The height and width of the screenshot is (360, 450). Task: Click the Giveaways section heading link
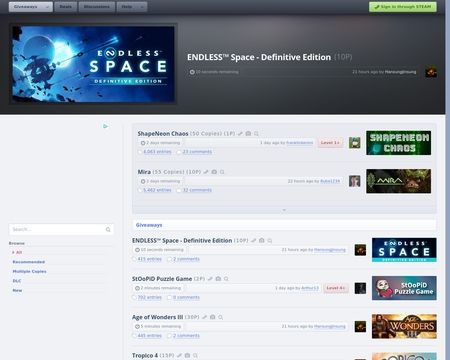(x=149, y=225)
